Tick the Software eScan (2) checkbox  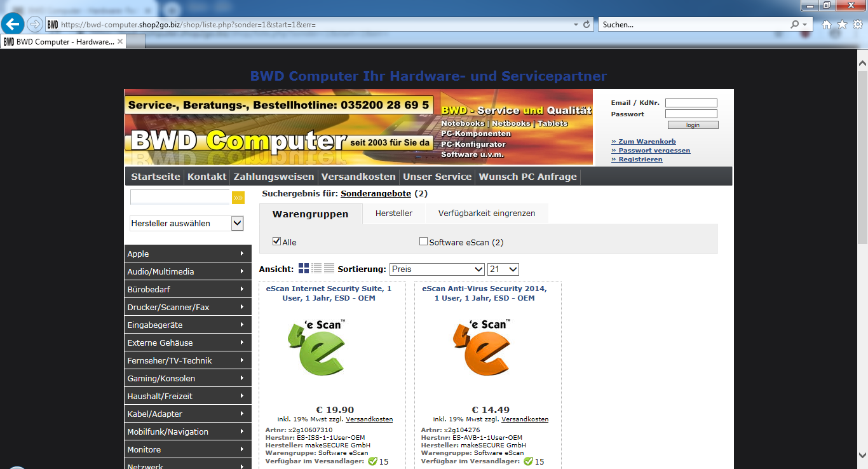(x=424, y=241)
